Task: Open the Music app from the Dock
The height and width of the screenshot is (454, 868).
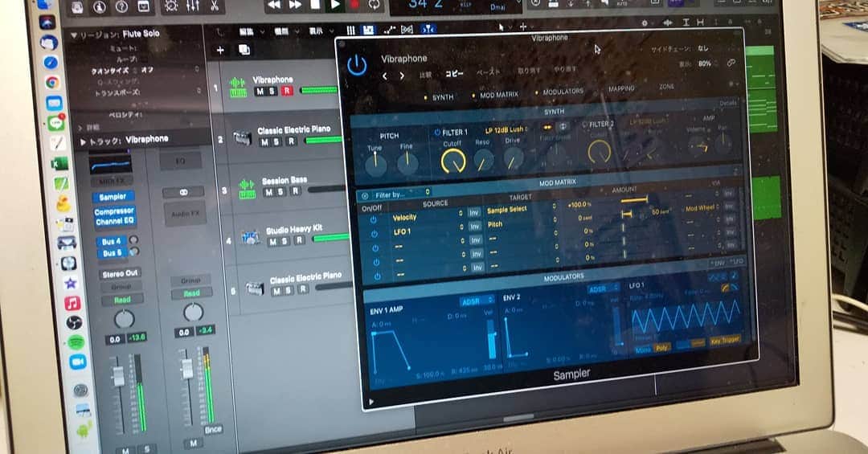Action: 72,303
